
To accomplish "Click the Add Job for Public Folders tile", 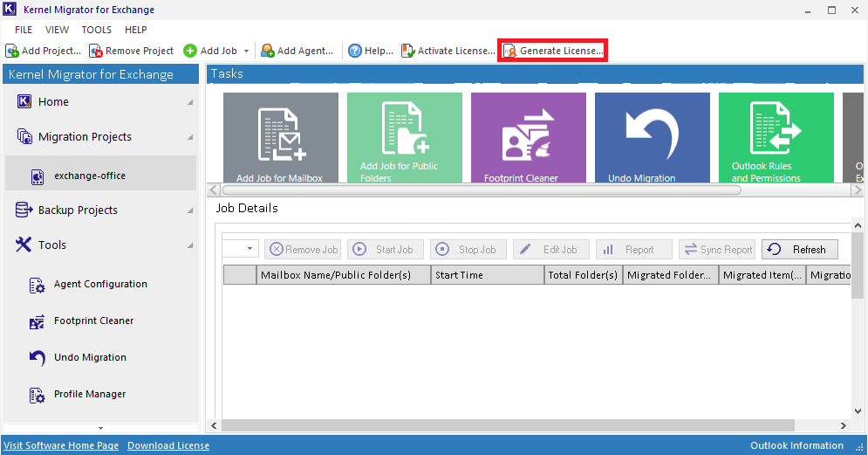I will pyautogui.click(x=405, y=137).
